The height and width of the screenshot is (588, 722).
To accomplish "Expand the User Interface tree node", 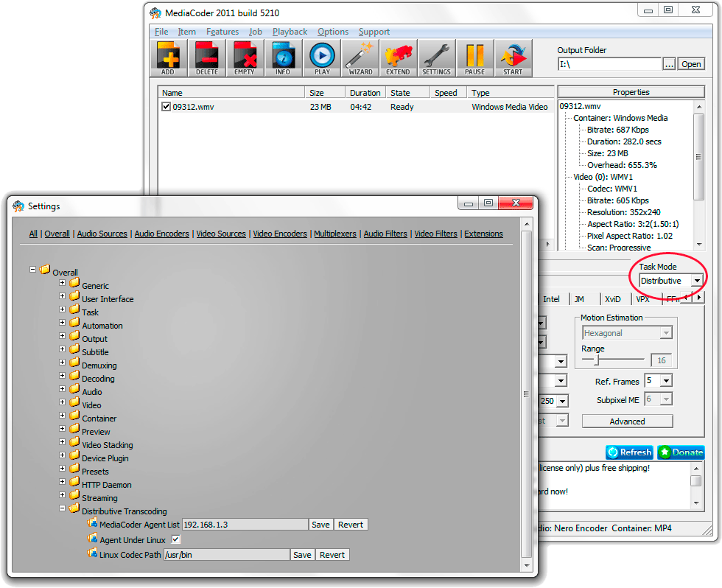I will (x=62, y=296).
